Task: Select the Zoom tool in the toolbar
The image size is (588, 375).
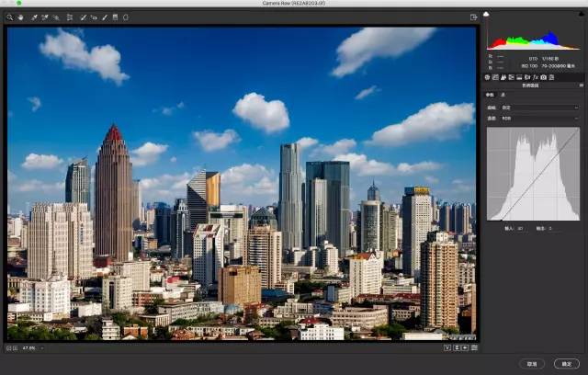Action: (x=10, y=17)
